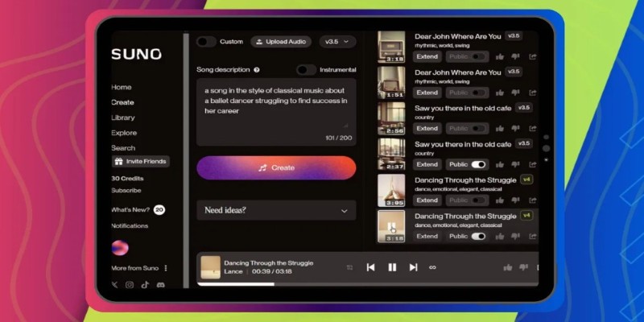Open the More from Suno menu dots
The image size is (644, 322).
pos(166,268)
